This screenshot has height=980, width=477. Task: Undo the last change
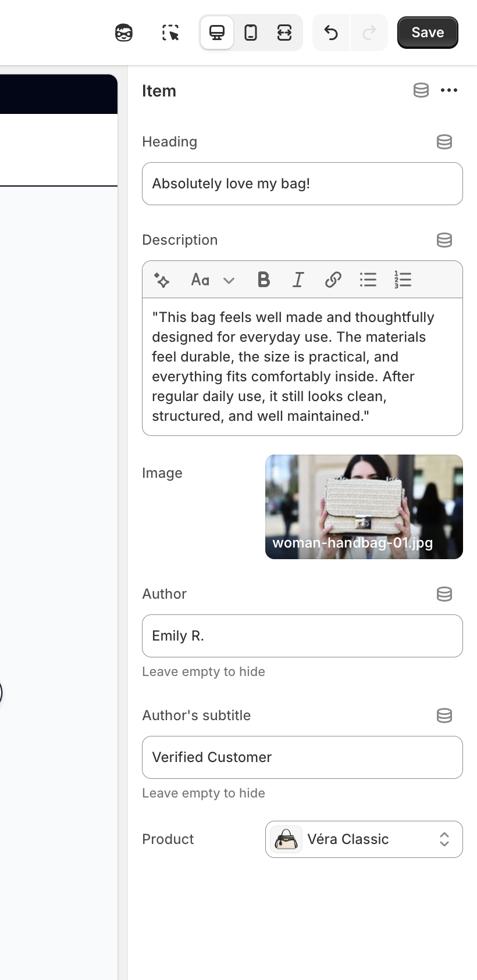(x=331, y=33)
